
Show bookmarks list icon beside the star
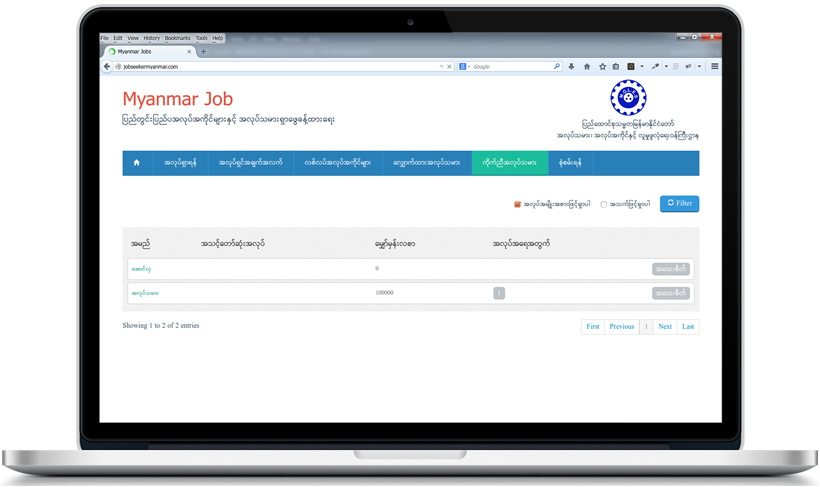tap(616, 66)
